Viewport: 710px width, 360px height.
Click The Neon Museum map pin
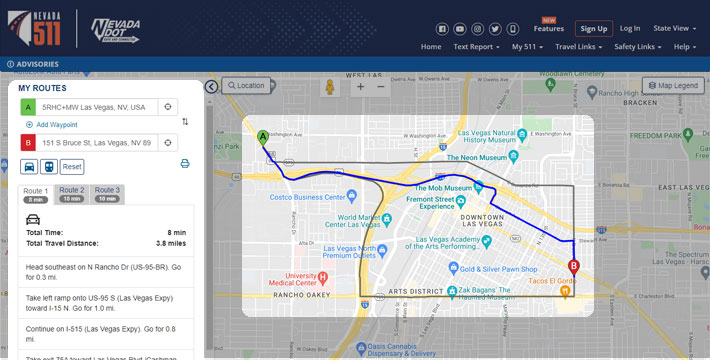pyautogui.click(x=513, y=157)
